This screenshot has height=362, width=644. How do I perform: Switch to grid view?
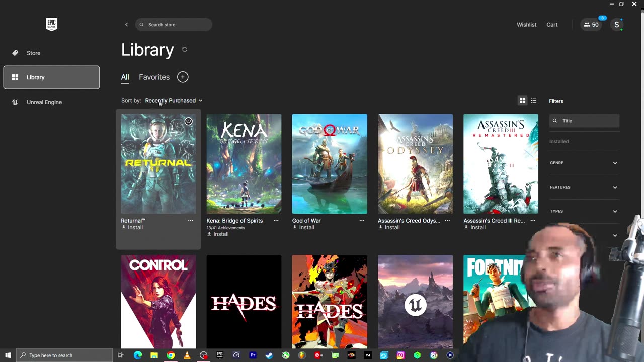(x=522, y=101)
